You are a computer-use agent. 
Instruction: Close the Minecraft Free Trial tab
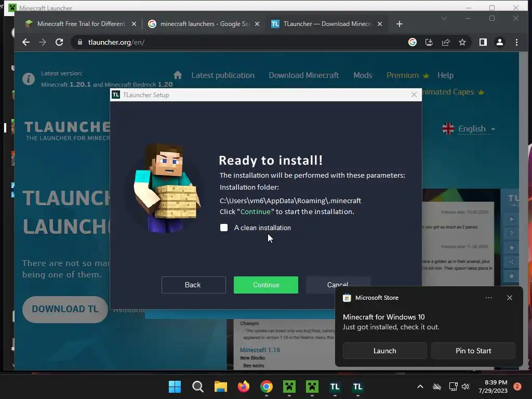134,24
